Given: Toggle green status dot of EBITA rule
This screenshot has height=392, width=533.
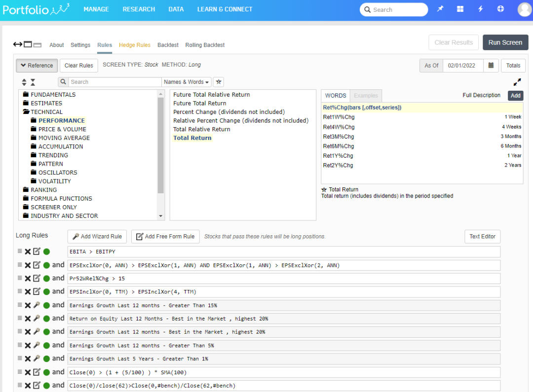Looking at the screenshot, I should [46, 252].
